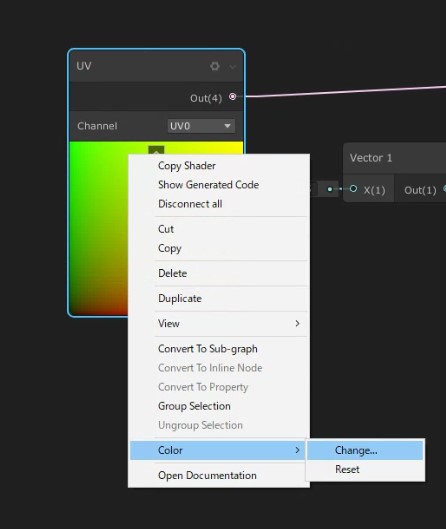Expand the View submenu
Screen dimensions: 446x529
[x=219, y=324]
